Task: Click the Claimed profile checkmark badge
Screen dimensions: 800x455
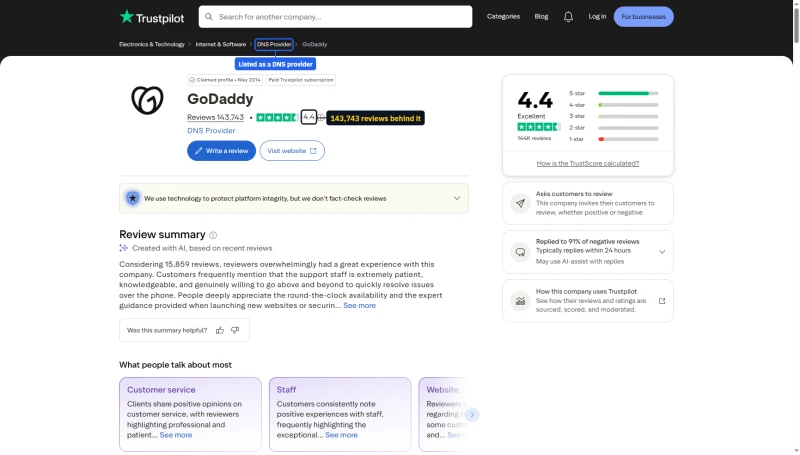Action: (224, 80)
